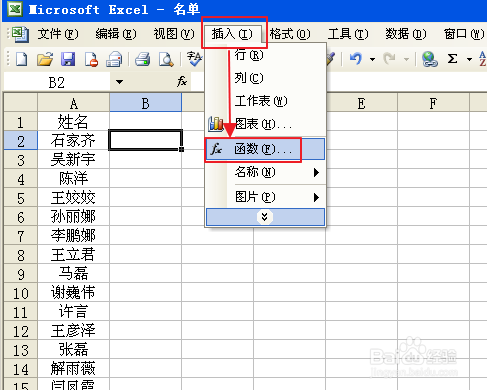Open Print Preview magnifier icon
487x390 pixels.
coord(166,59)
